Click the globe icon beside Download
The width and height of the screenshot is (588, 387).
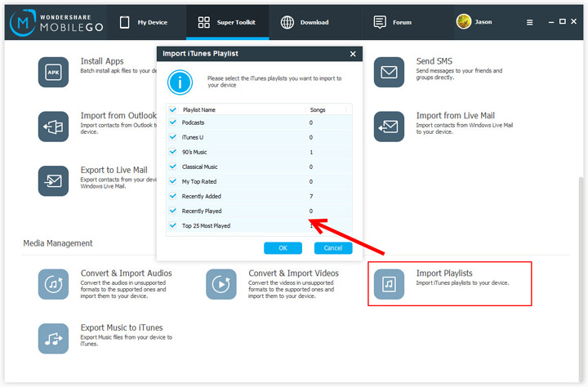click(287, 23)
